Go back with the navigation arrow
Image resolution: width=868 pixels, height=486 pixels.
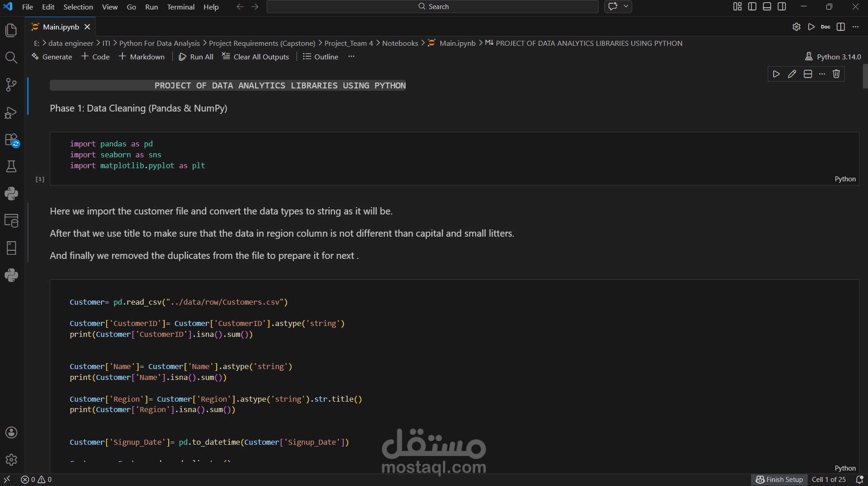[x=240, y=6]
